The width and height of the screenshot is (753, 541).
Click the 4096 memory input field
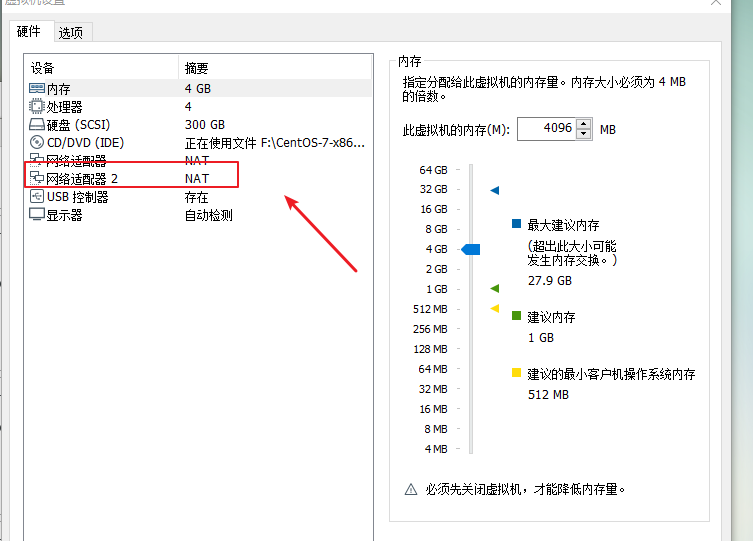(x=547, y=129)
